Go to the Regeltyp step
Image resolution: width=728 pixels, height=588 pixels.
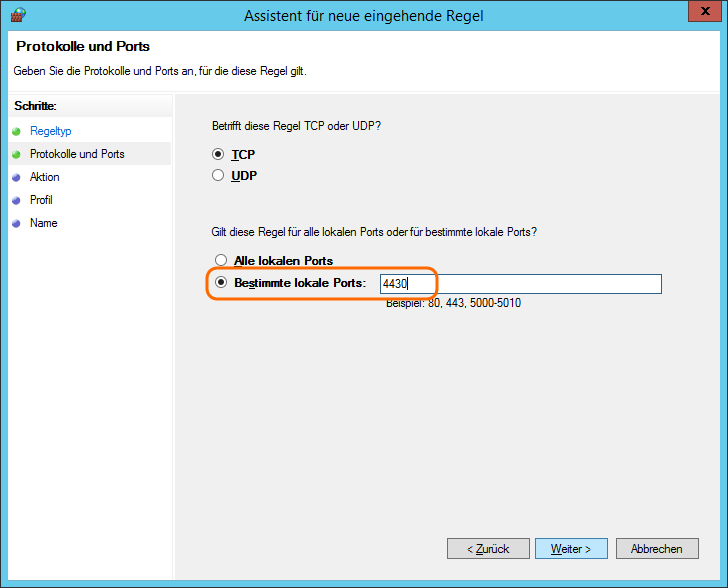click(50, 131)
